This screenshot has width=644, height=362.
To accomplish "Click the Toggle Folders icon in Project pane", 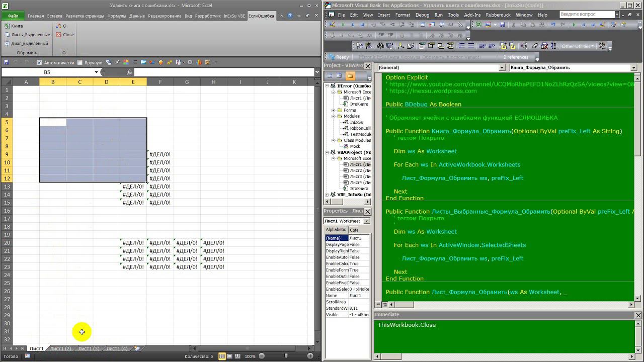I will [350, 76].
